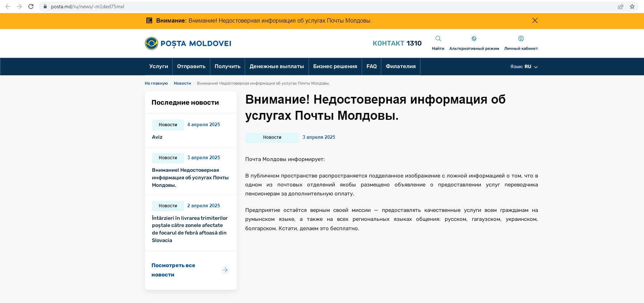Click the article main headline

coord(375,107)
